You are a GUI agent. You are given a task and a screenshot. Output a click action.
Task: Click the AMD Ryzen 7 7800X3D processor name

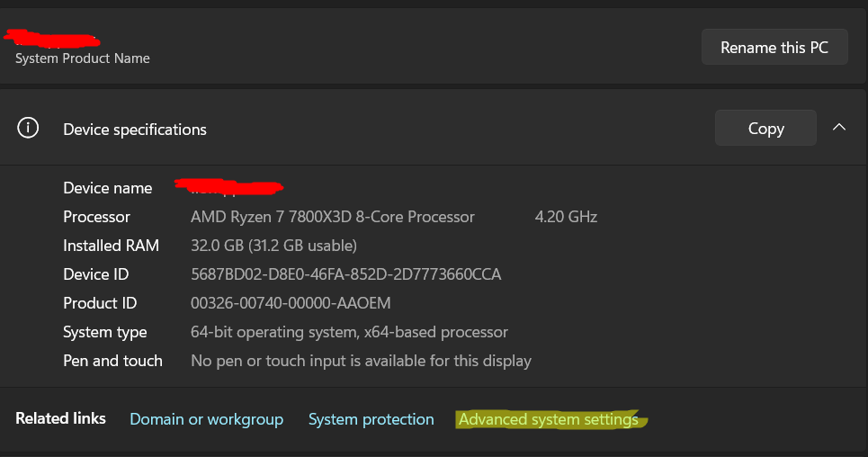click(332, 217)
